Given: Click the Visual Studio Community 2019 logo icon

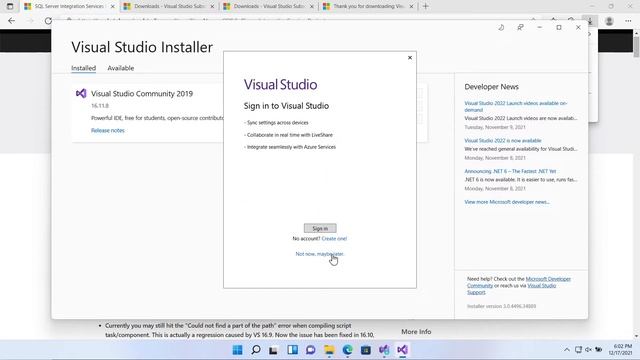Looking at the screenshot, I should click(81, 93).
